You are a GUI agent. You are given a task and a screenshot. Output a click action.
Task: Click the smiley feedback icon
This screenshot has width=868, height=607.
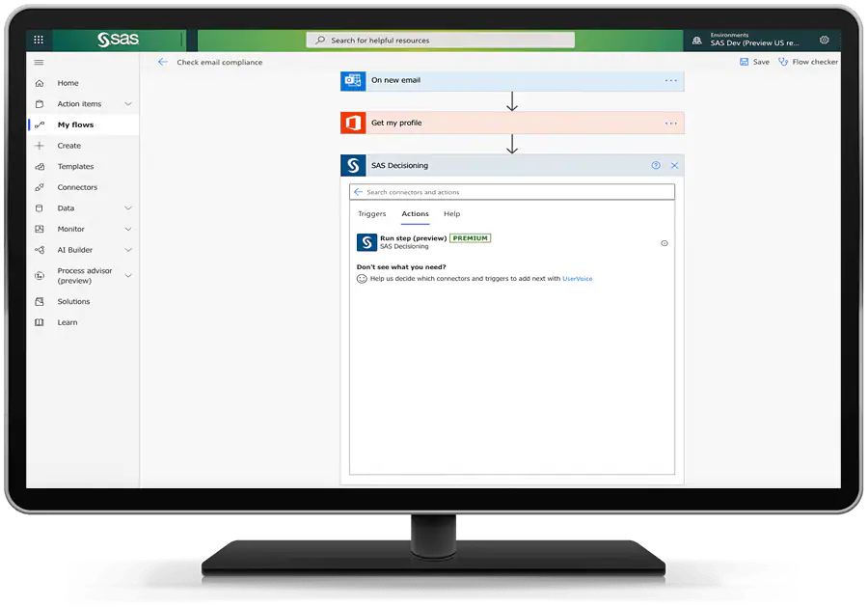coord(362,279)
